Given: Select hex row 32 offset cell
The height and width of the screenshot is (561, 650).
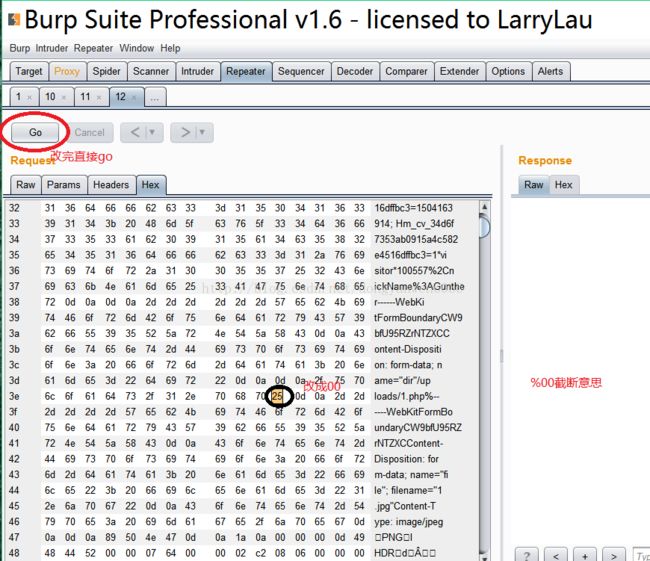Looking at the screenshot, I should [14, 208].
